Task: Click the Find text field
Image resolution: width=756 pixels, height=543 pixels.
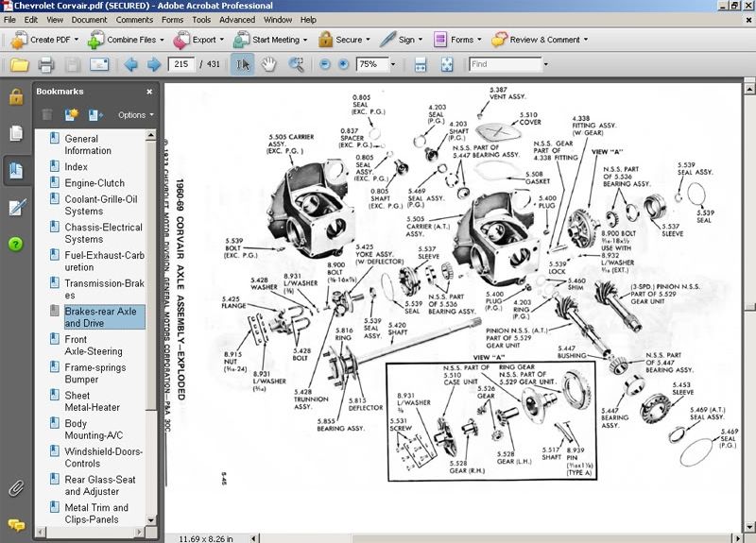Action: [506, 64]
